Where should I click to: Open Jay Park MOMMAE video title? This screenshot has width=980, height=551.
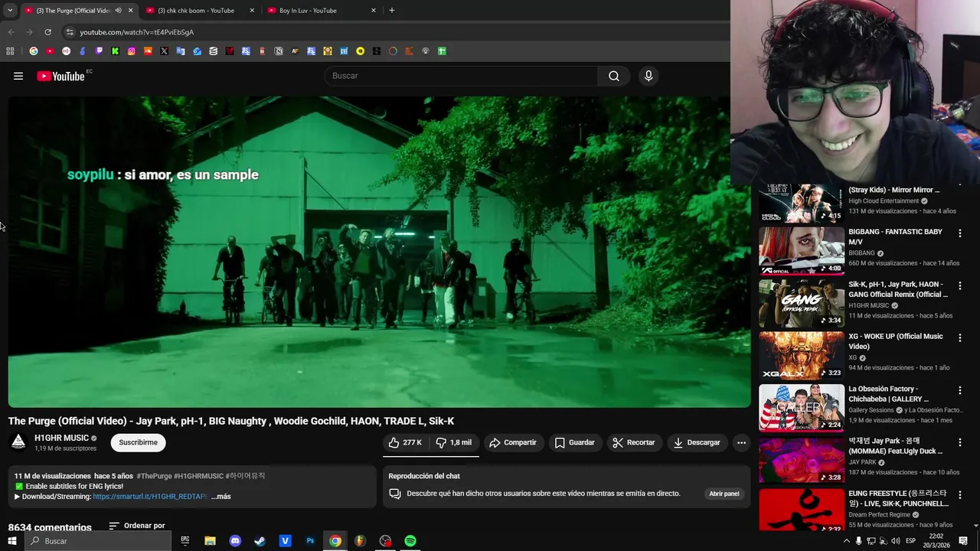[895, 446]
